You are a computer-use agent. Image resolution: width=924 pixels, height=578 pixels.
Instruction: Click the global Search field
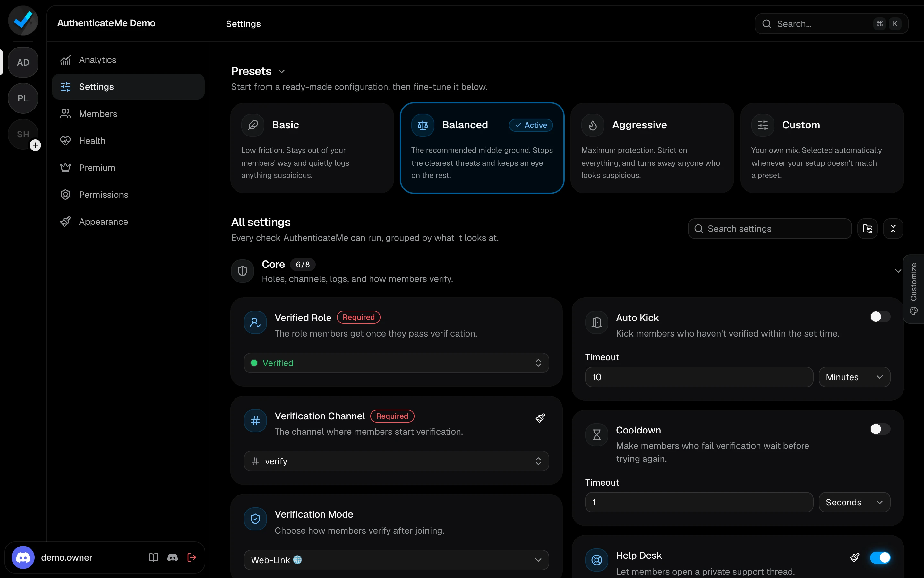(831, 24)
